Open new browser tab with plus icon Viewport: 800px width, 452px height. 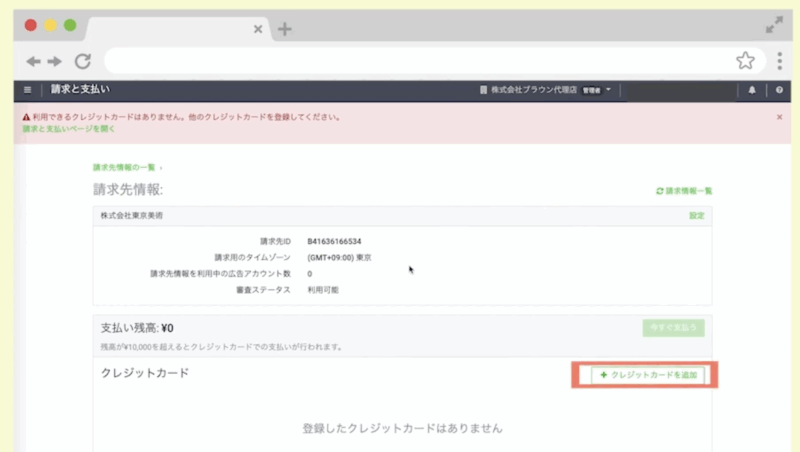click(285, 29)
